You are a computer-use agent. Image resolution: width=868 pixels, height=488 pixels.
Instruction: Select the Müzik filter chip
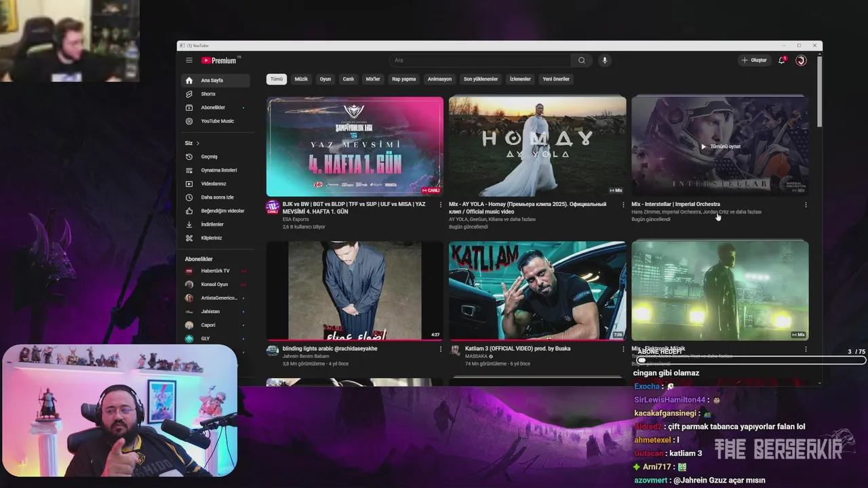301,79
